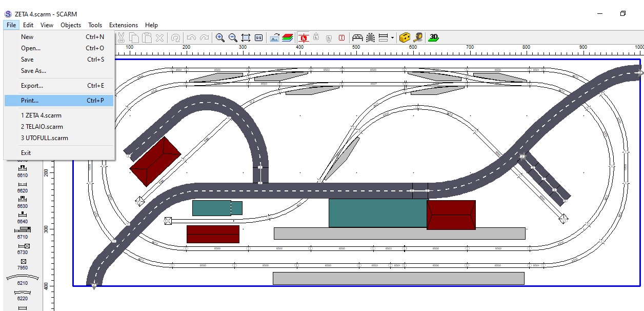
Task: Toggle the tunnel icon in toolbar
Action: point(370,37)
